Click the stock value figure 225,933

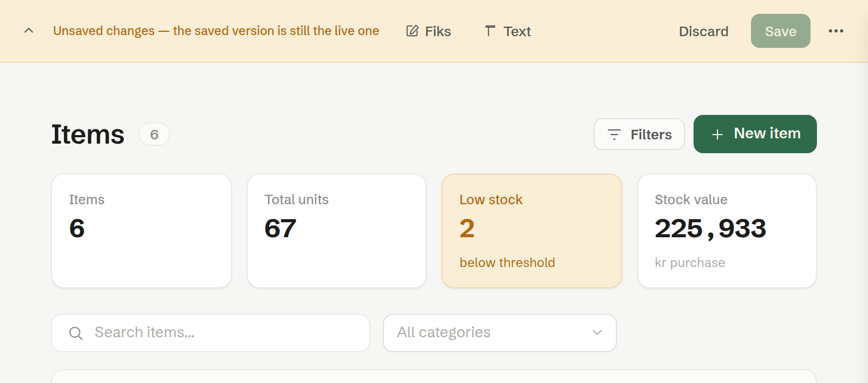tap(711, 229)
